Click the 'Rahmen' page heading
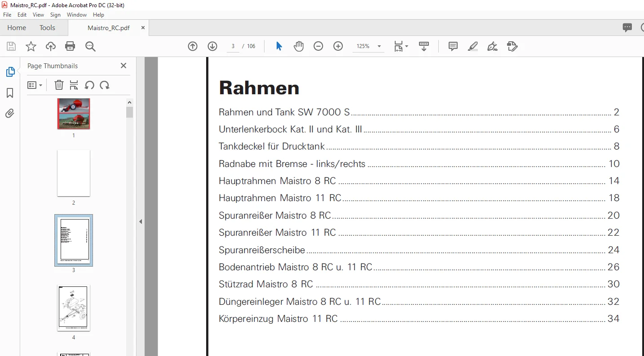 pos(259,88)
